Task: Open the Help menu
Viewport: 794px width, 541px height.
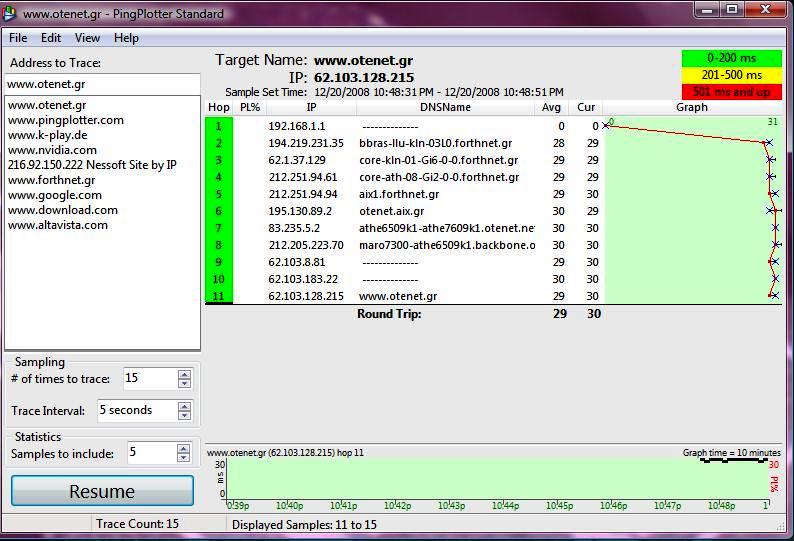Action: [126, 38]
